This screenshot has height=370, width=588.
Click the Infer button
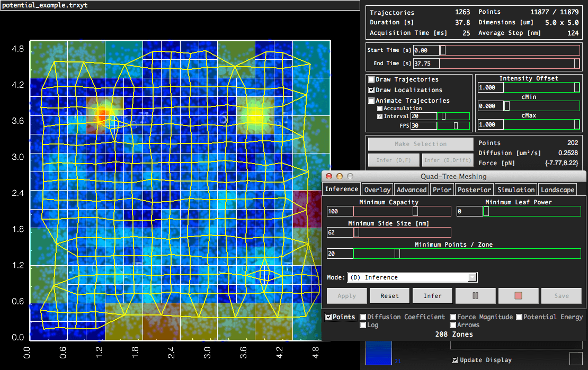432,296
